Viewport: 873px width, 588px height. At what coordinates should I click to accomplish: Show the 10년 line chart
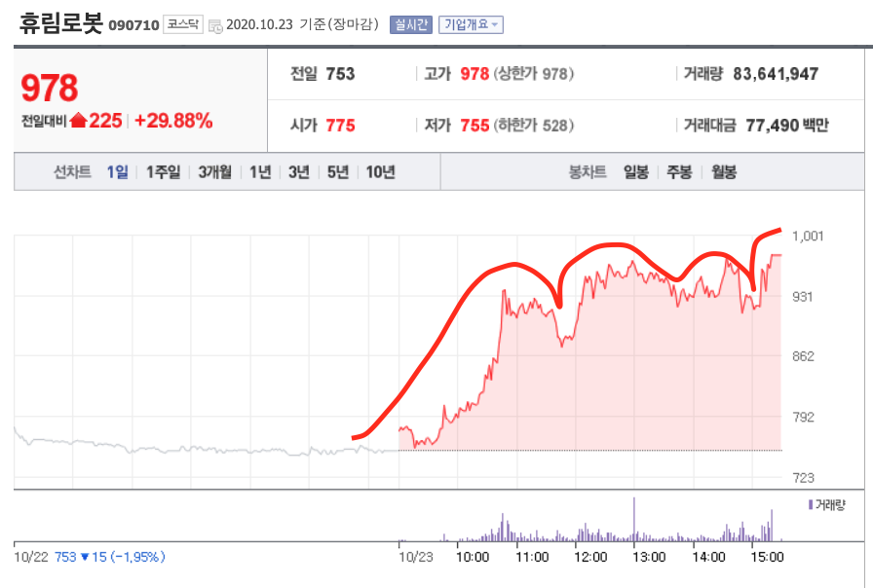pos(381,172)
